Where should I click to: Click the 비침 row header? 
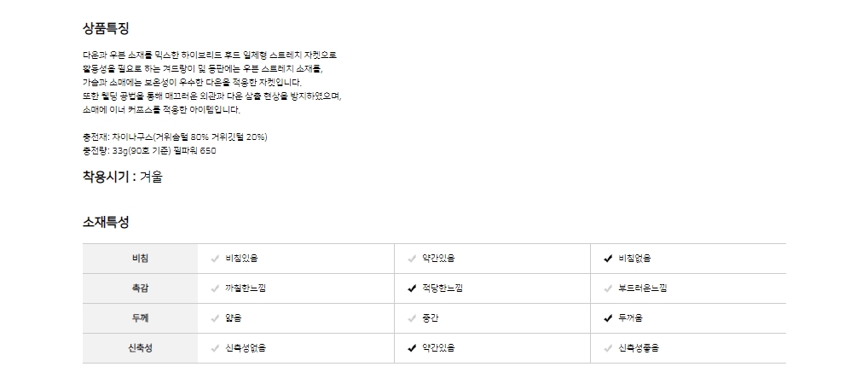click(x=140, y=259)
